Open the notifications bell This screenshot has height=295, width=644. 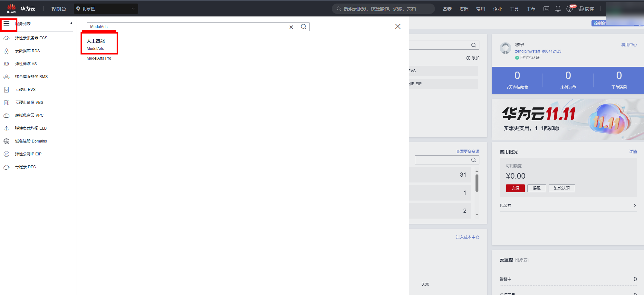point(558,9)
